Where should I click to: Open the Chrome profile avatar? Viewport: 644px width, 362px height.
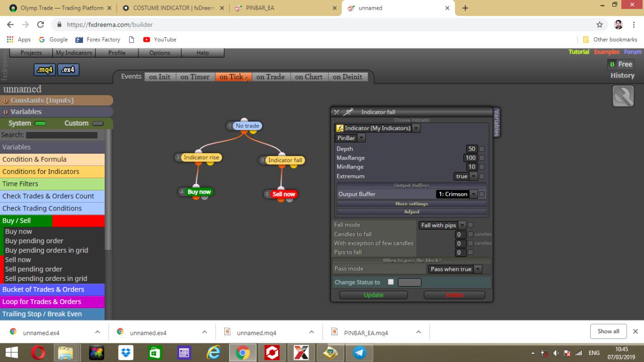point(619,24)
